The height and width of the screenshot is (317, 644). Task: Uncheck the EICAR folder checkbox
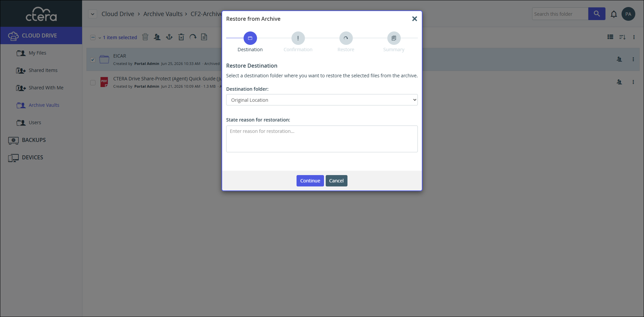pos(93,60)
